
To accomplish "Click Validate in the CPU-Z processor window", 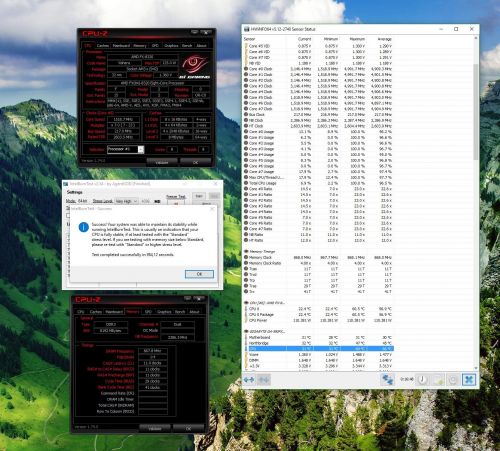I will (162, 162).
